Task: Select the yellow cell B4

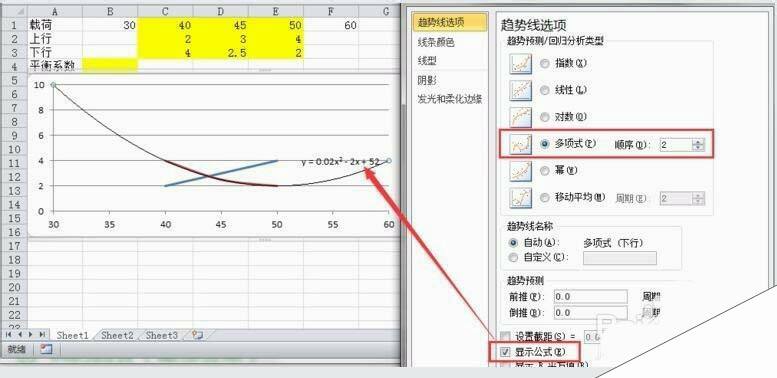Action: click(x=110, y=65)
